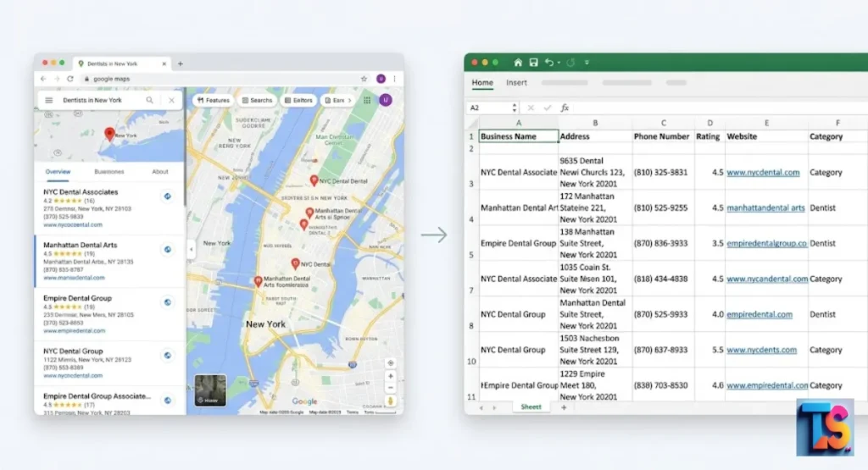This screenshot has height=470, width=868.
Task: Select the Business Name header cell
Action: [x=518, y=136]
